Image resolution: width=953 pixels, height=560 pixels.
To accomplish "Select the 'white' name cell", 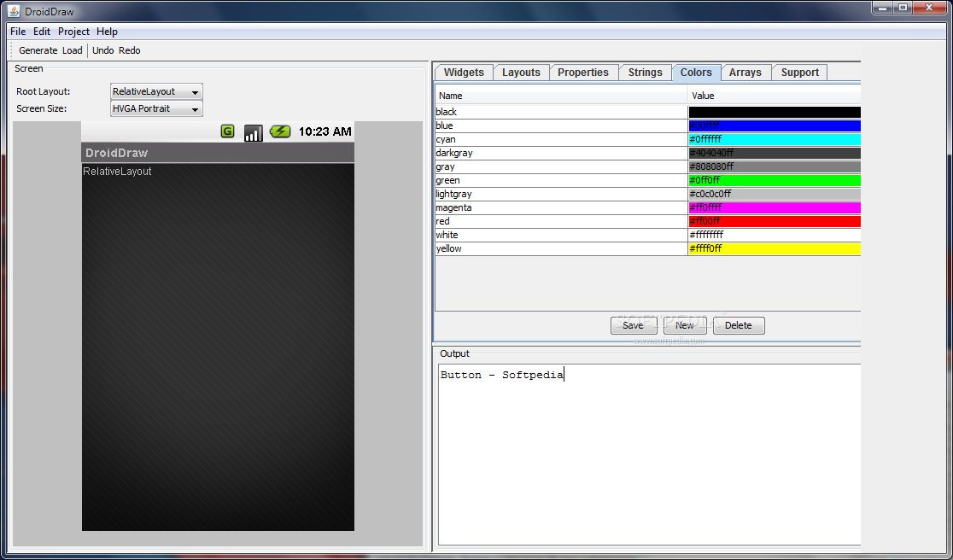I will coord(561,235).
